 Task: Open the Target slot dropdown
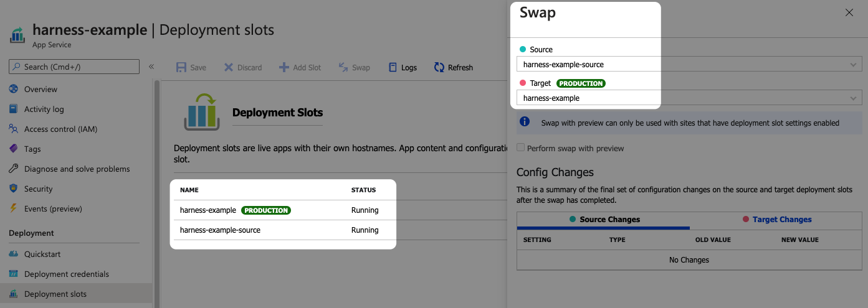pyautogui.click(x=689, y=98)
